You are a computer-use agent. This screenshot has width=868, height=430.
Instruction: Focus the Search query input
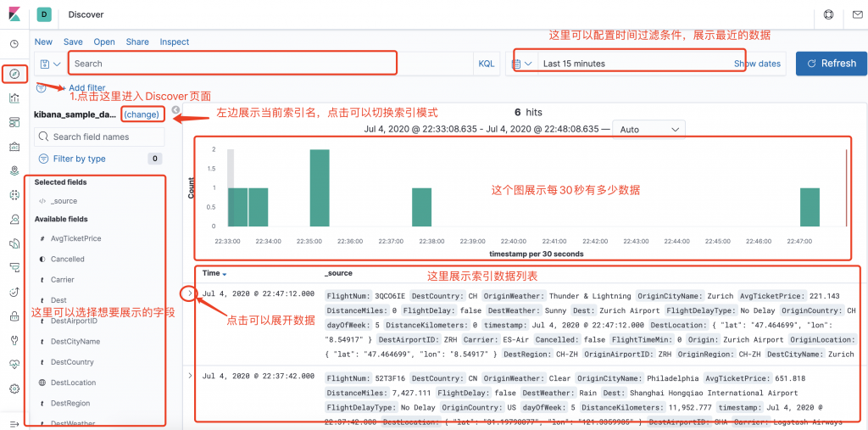(x=270, y=64)
